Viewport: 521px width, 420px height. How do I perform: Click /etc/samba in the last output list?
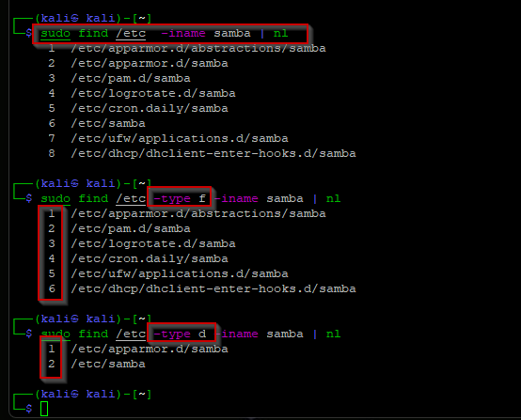[108, 365]
